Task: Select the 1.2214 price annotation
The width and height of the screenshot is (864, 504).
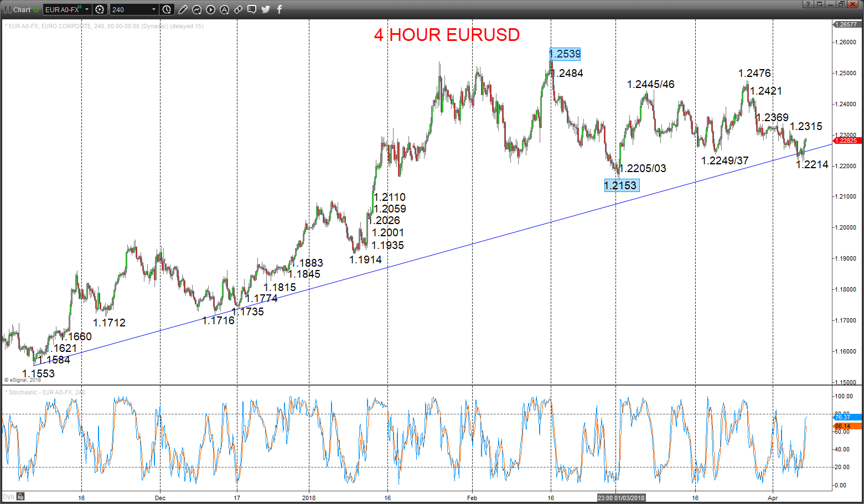Action: [x=812, y=164]
